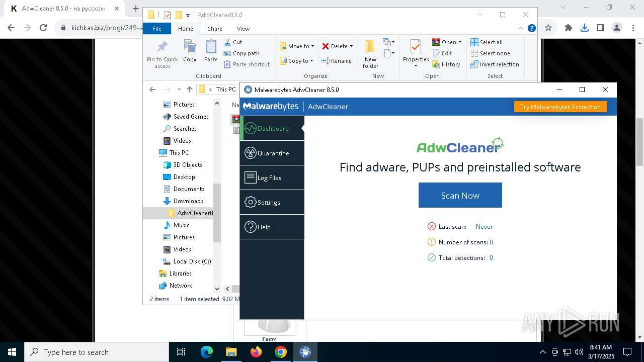Click Invert selection in ribbon
644x362 pixels.
[495, 64]
